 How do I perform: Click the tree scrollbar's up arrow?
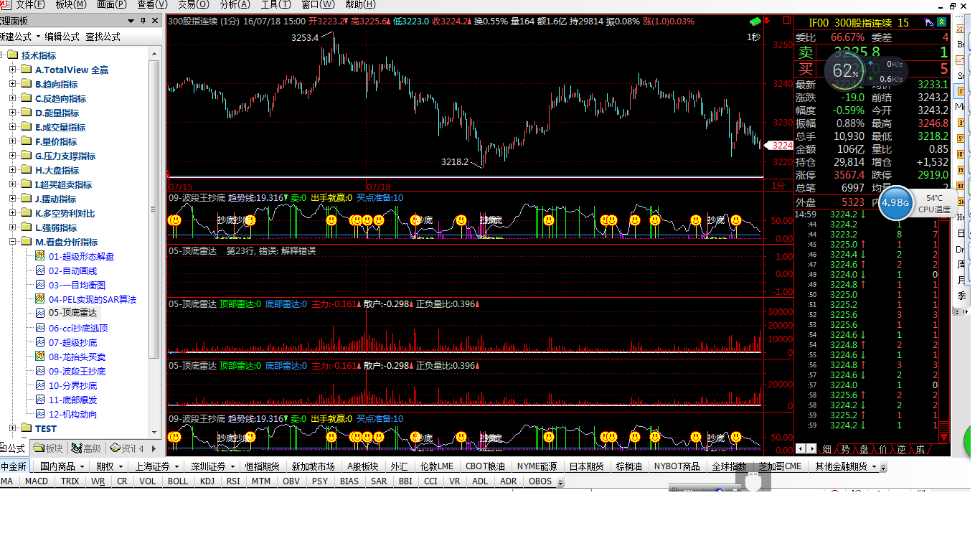[154, 55]
